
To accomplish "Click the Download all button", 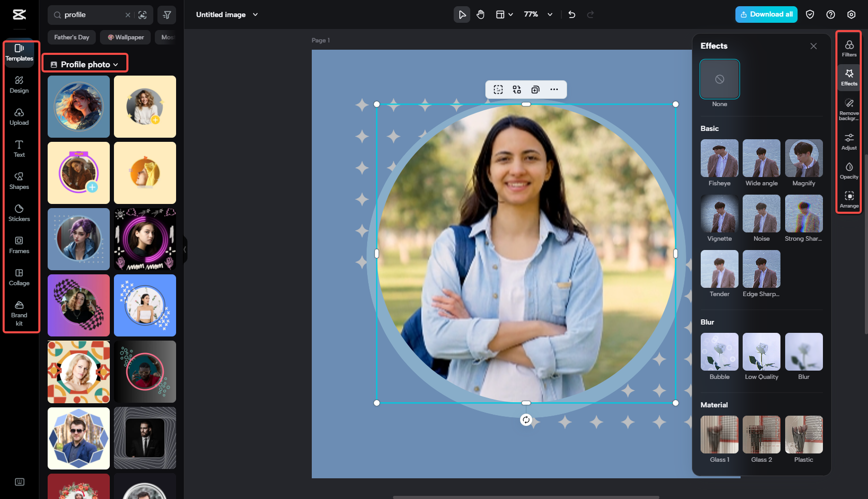I will click(x=766, y=14).
